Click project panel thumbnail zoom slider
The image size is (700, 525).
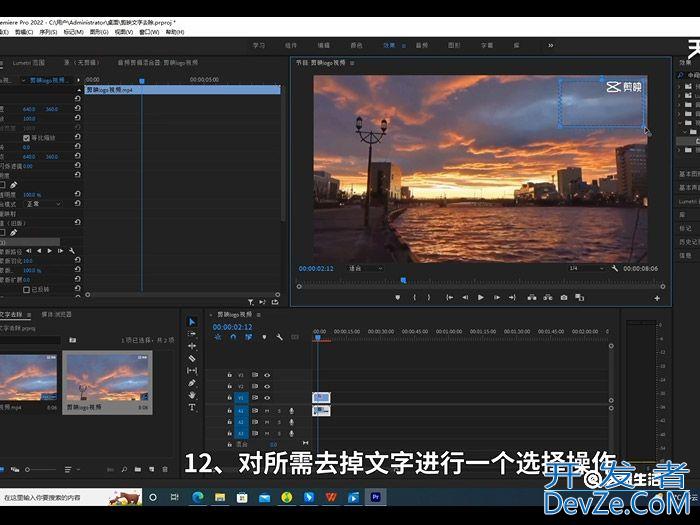28,469
